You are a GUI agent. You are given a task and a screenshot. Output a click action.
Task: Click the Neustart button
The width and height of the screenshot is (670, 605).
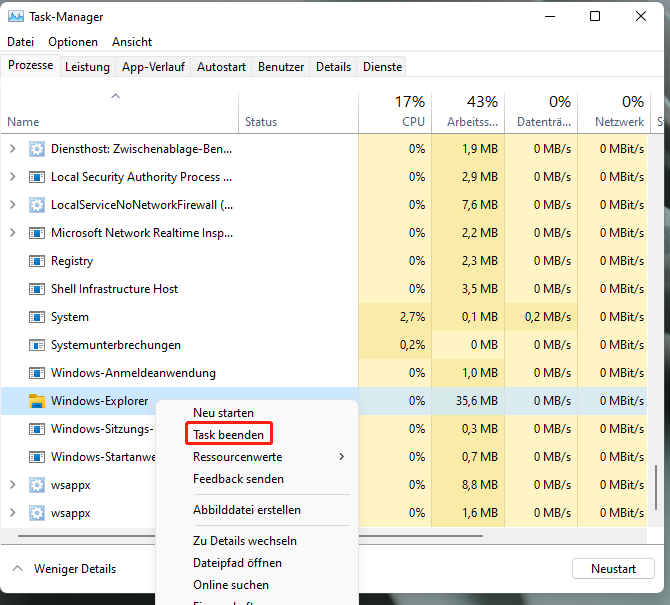pos(613,569)
